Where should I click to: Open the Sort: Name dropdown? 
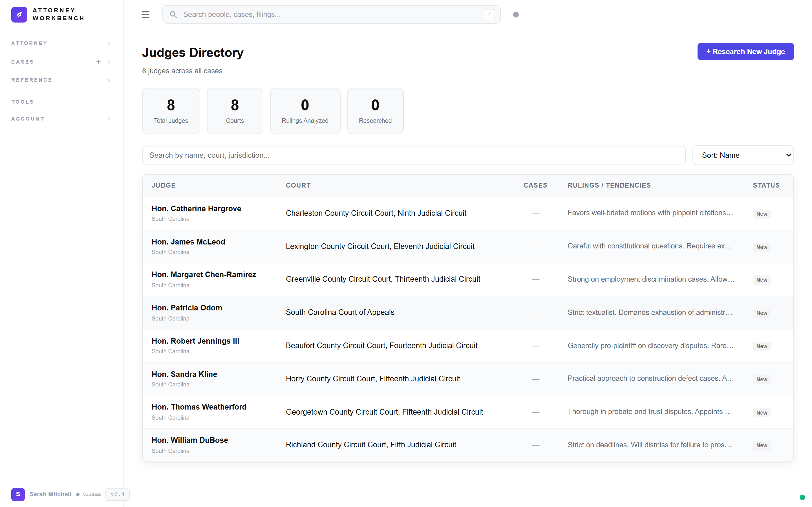pyautogui.click(x=743, y=155)
